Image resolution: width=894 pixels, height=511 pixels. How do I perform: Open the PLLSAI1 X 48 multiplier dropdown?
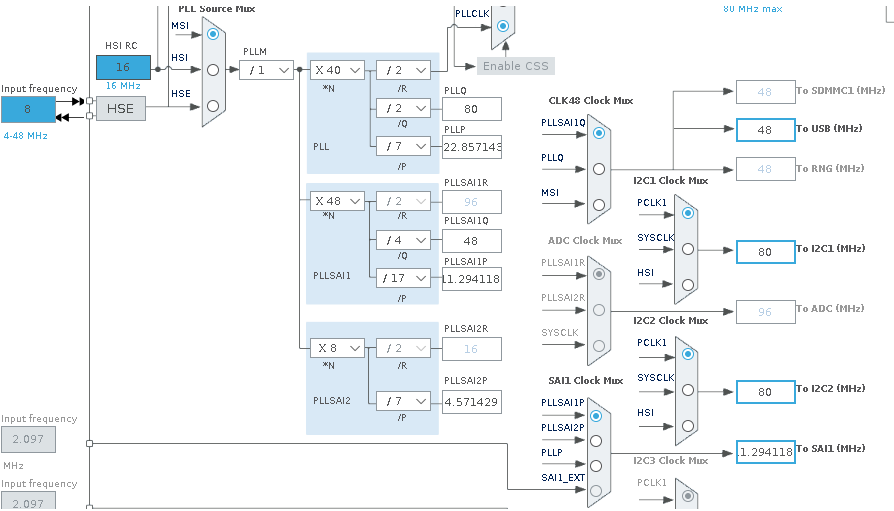pos(337,201)
